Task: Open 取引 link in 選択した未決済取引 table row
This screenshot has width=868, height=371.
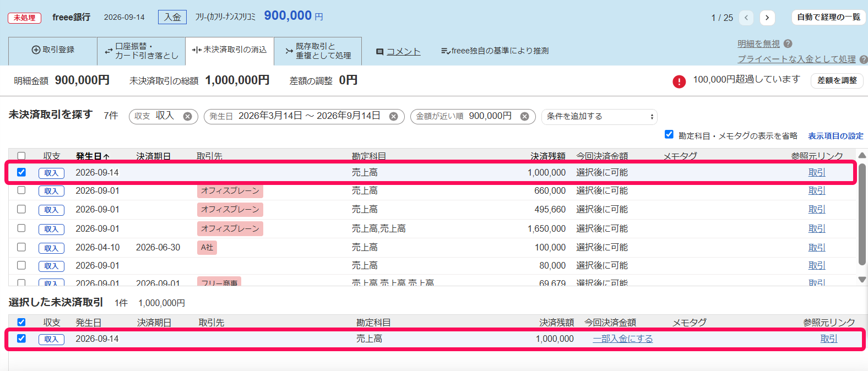Action: tap(829, 339)
